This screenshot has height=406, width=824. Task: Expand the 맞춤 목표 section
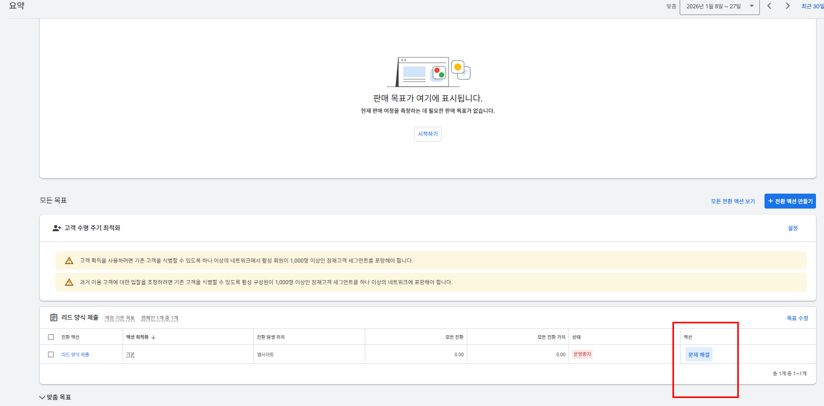click(42, 398)
